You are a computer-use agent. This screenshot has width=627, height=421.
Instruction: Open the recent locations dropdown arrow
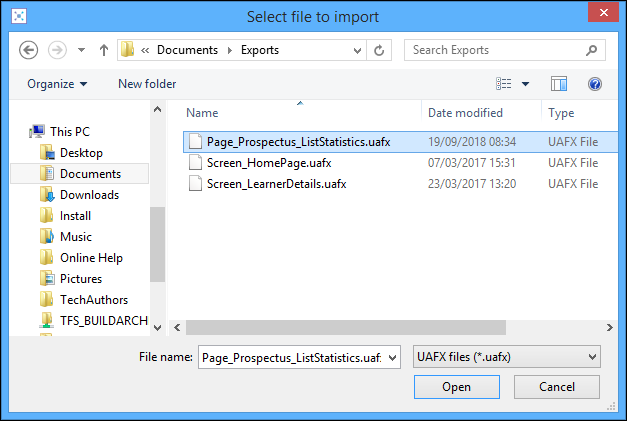[x=81, y=50]
